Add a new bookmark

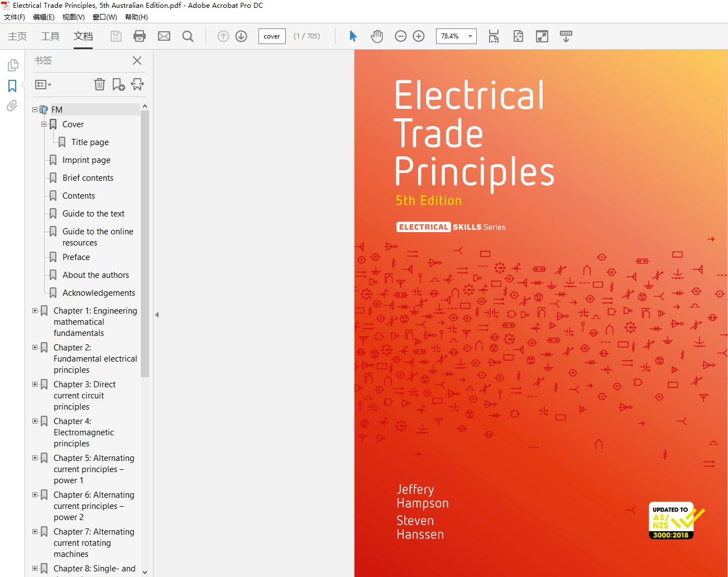click(x=118, y=84)
